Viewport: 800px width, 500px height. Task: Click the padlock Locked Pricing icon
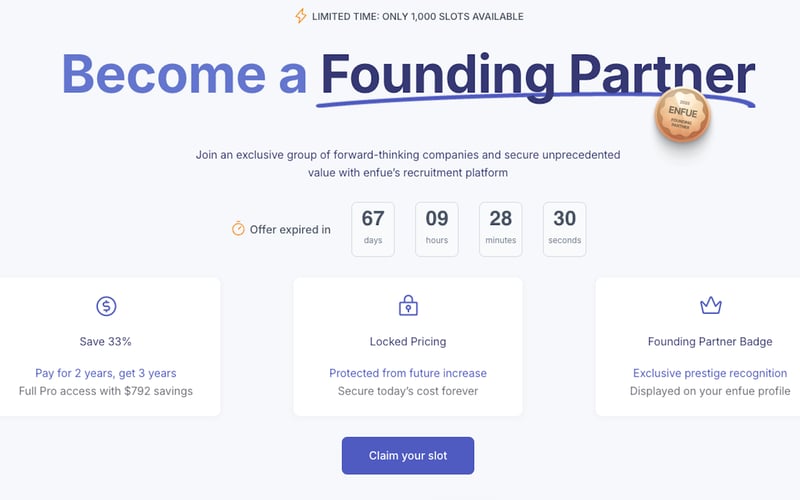pos(408,306)
